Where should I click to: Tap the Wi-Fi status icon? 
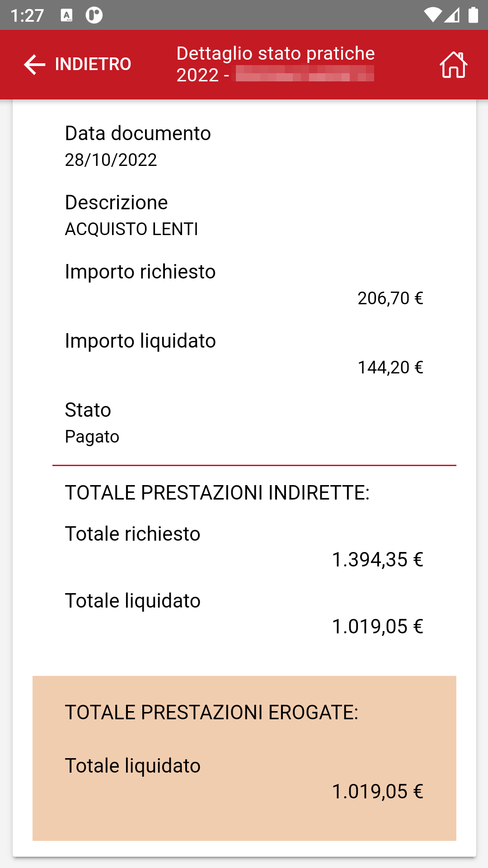tap(432, 15)
